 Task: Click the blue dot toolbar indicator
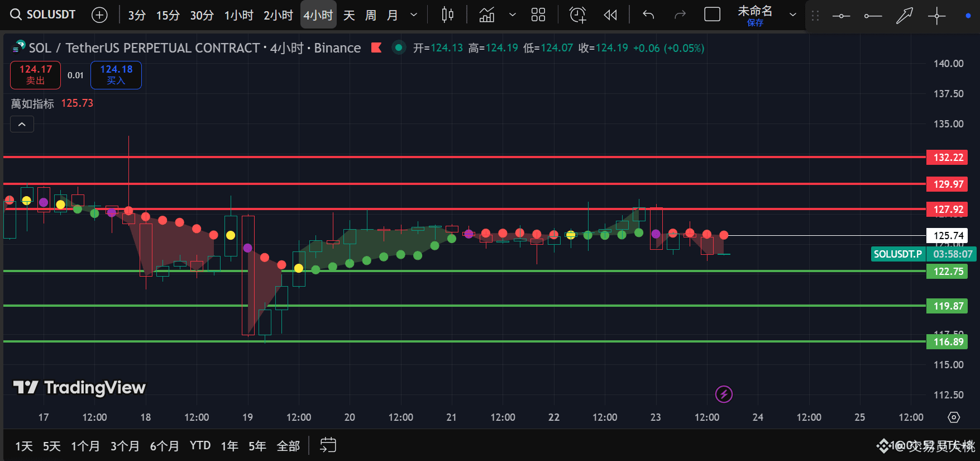(x=968, y=16)
